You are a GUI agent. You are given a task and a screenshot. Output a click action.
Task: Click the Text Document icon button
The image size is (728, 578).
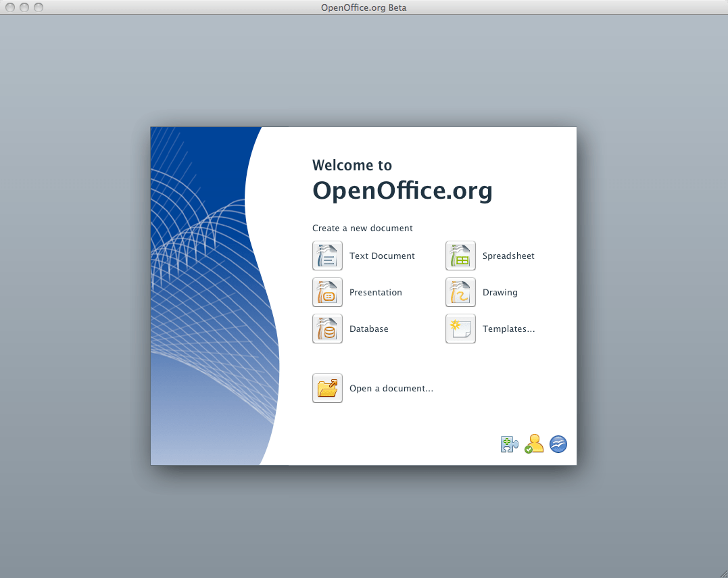click(x=327, y=256)
